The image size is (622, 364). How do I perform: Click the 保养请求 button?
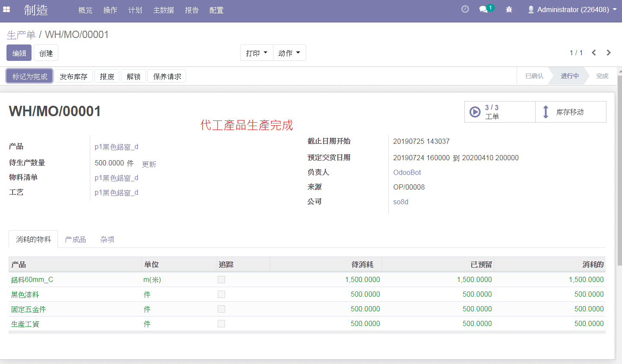point(167,76)
